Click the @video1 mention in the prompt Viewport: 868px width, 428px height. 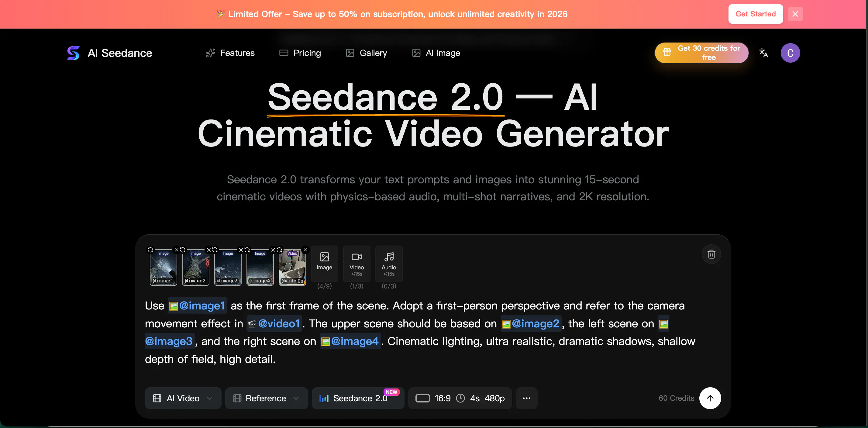coord(274,323)
